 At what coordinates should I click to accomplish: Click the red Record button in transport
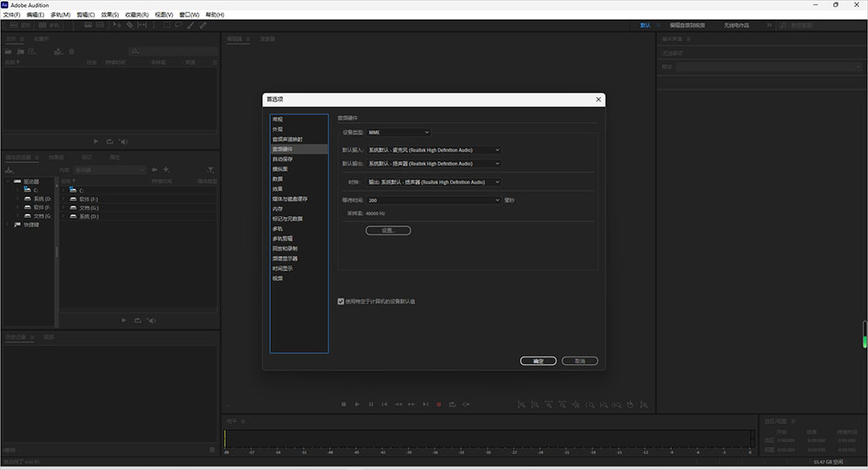438,404
